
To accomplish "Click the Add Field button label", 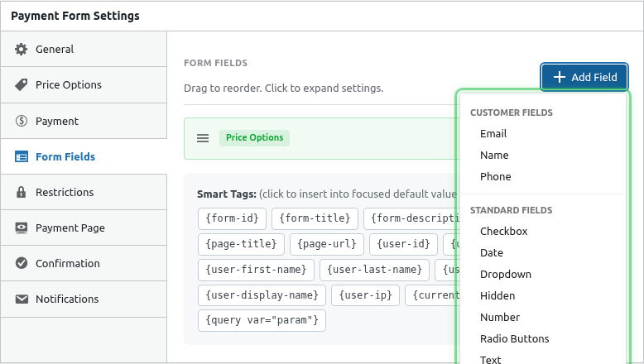I will click(x=594, y=77).
